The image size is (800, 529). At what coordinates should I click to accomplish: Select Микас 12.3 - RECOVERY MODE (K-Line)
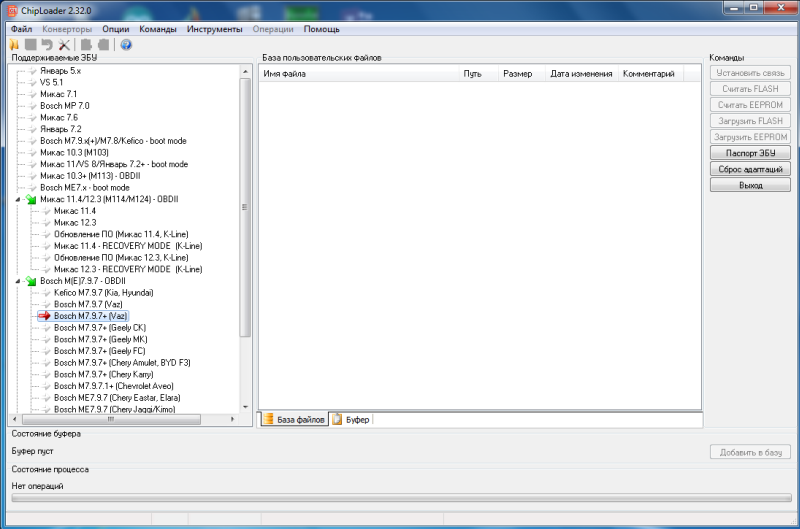[124, 269]
